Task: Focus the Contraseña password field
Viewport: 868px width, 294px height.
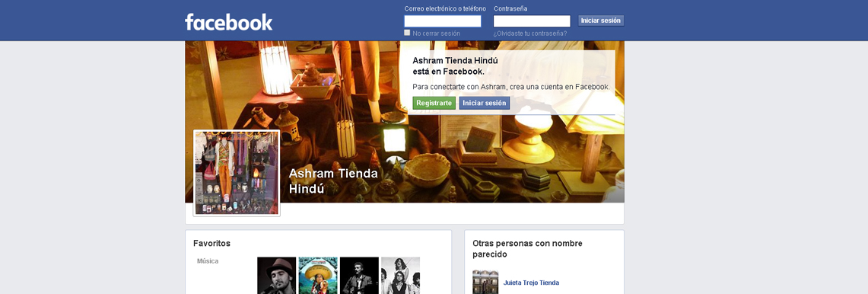Action: [532, 21]
